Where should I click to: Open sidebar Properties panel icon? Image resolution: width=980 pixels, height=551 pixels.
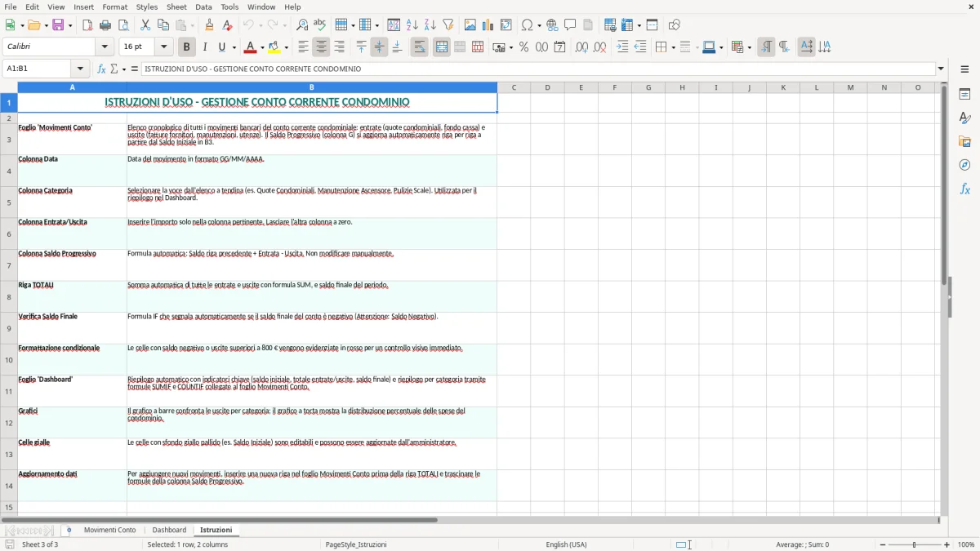point(965,95)
